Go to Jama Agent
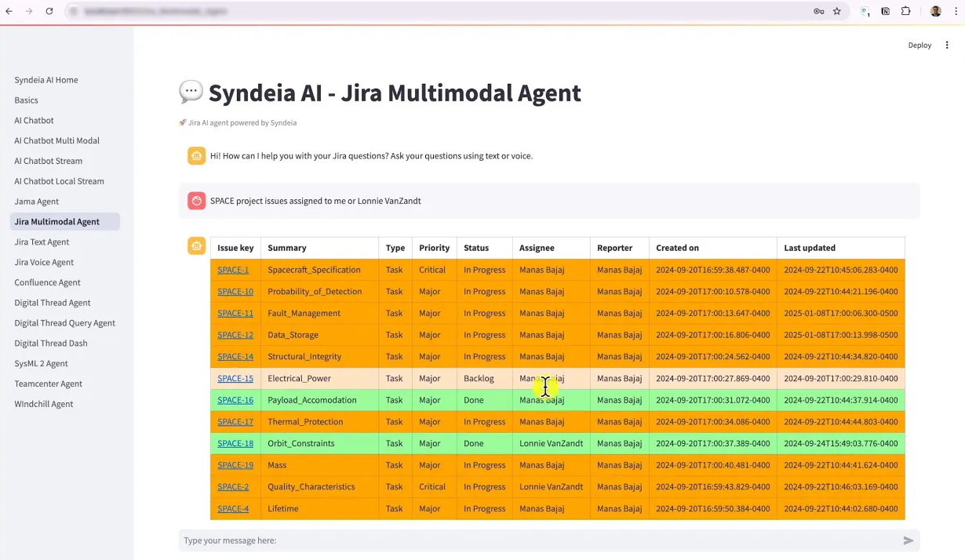965x560 pixels. 37,202
